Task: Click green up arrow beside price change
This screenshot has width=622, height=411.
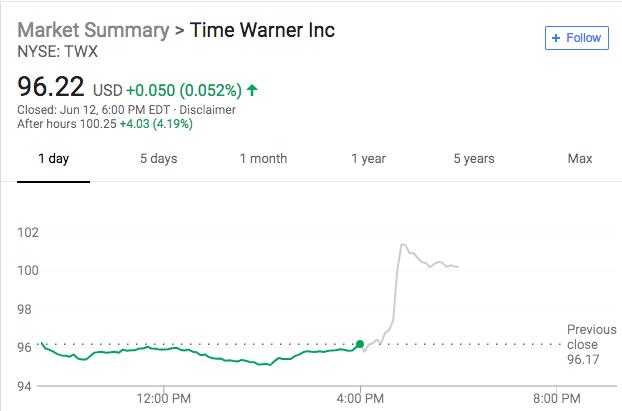Action: coord(253,90)
